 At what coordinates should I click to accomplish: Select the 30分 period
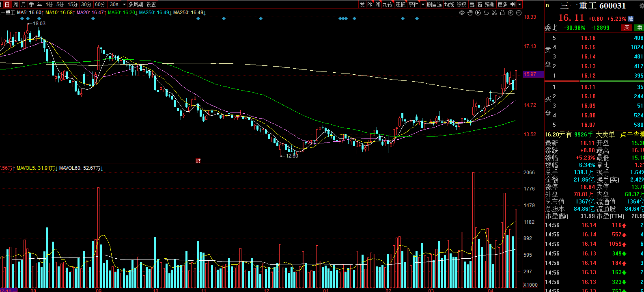click(86, 4)
